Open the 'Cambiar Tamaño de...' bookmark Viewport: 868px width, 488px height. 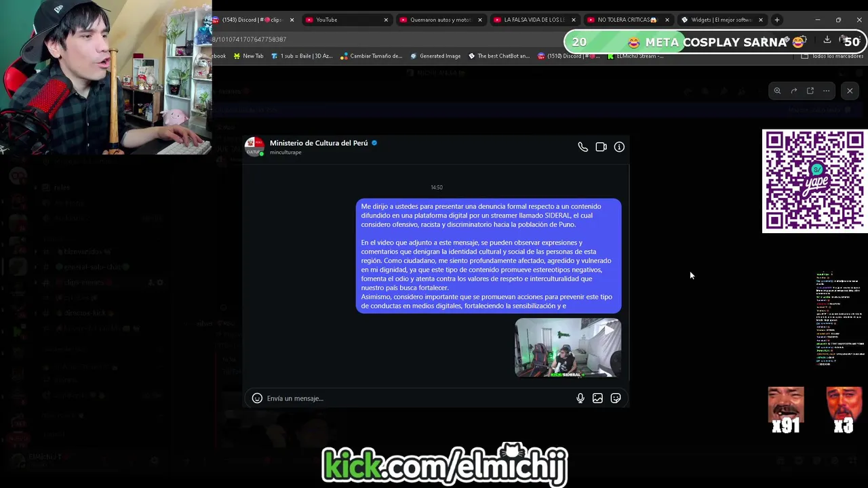[372, 56]
